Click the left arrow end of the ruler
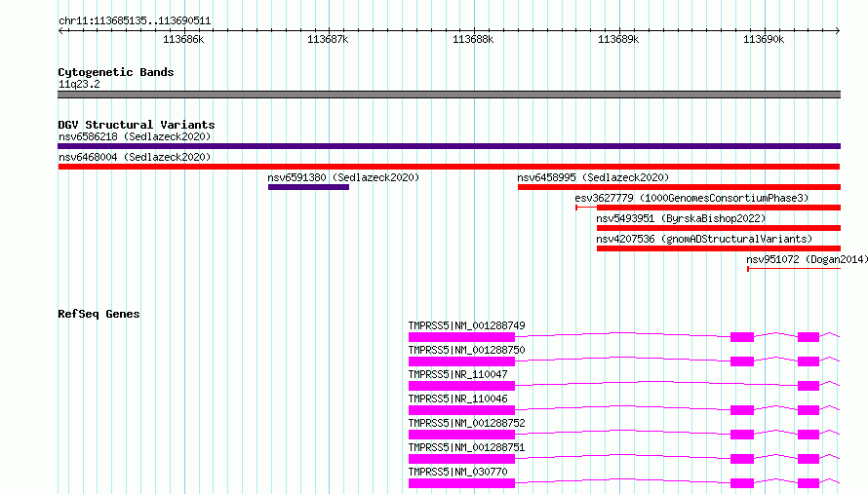Screen dimensions: 868x494 coord(60,30)
